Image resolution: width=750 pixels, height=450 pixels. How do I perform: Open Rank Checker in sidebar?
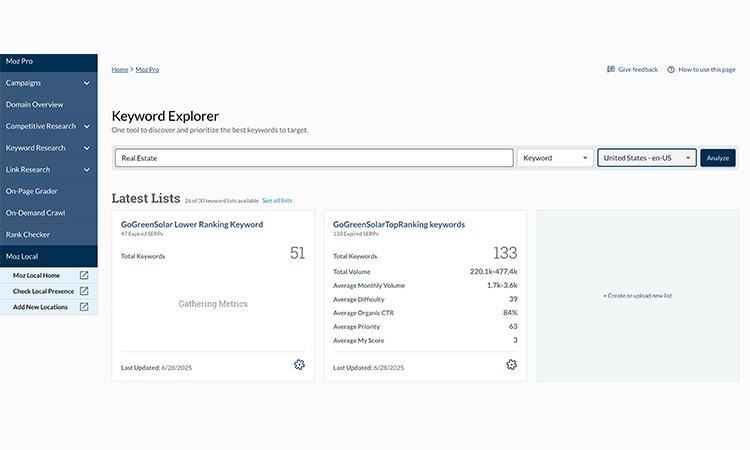click(x=49, y=234)
